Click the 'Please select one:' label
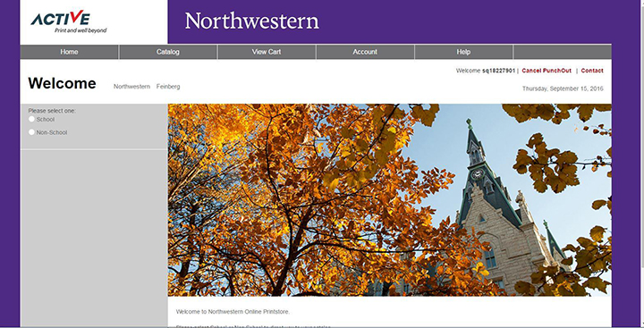This screenshot has width=644, height=328. [x=52, y=111]
